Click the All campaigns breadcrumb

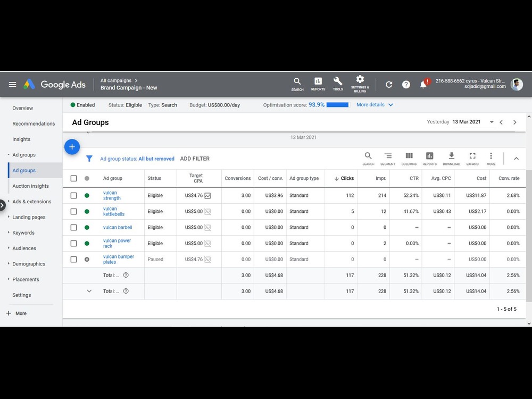point(115,80)
